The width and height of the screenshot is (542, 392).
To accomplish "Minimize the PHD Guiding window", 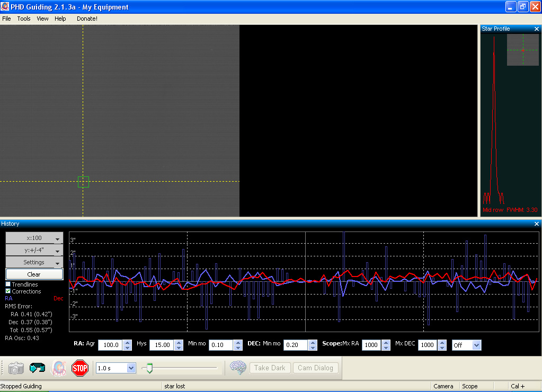I will pos(511,6).
